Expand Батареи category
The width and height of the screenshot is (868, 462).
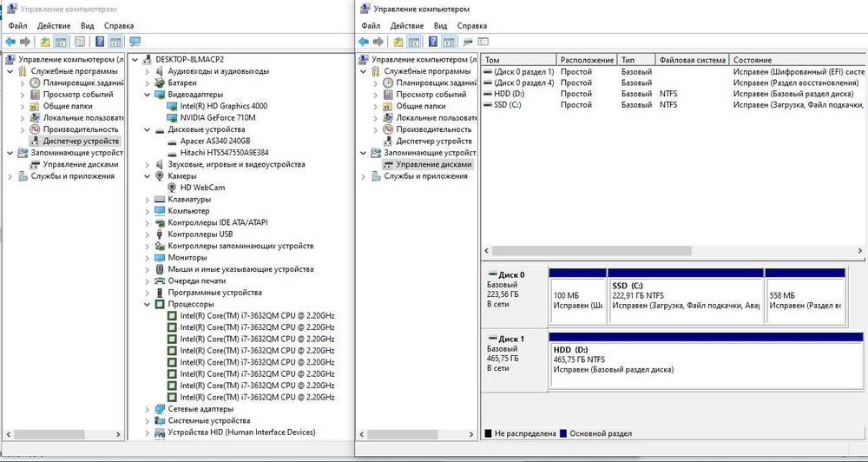(148, 83)
